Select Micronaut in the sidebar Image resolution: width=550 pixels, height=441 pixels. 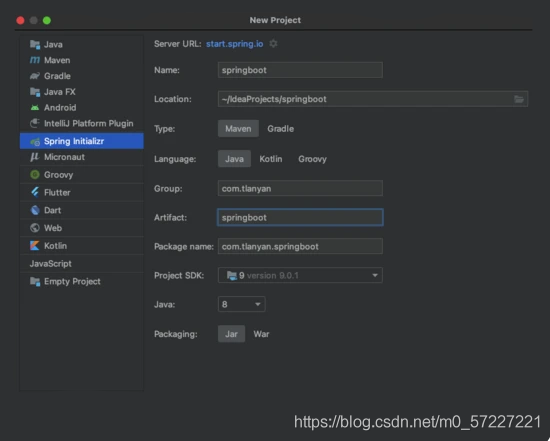tap(82, 157)
